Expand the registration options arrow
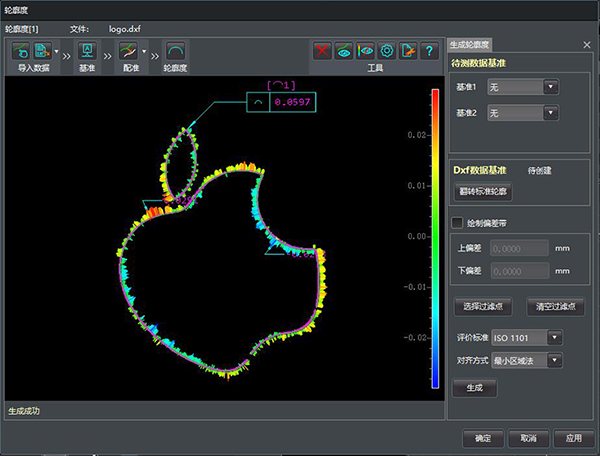This screenshot has width=600, height=456. tap(144, 51)
